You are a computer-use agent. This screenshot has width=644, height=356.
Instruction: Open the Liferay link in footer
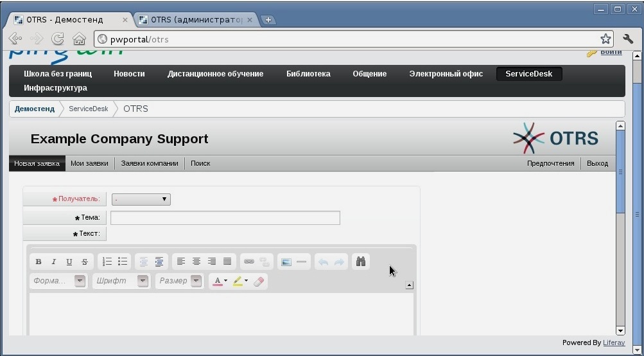click(x=614, y=343)
